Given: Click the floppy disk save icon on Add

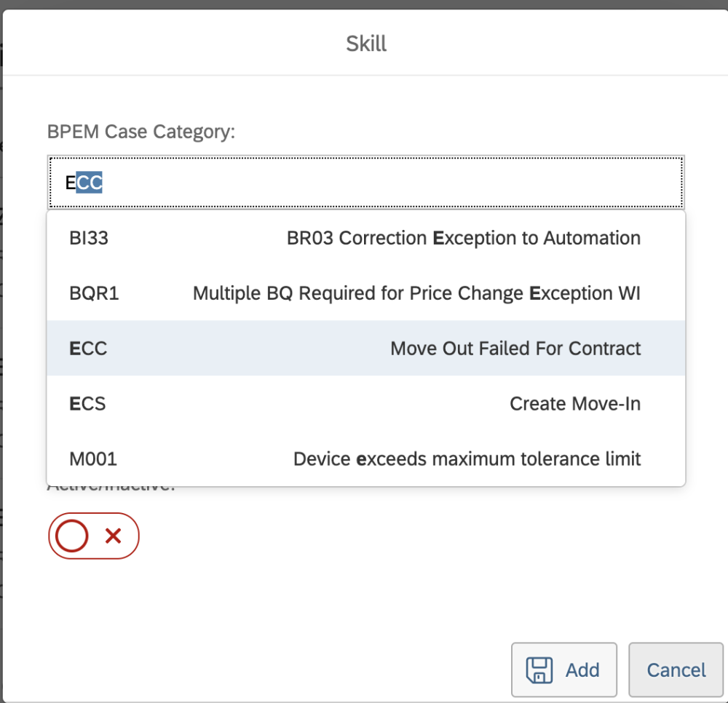Looking at the screenshot, I should (539, 670).
